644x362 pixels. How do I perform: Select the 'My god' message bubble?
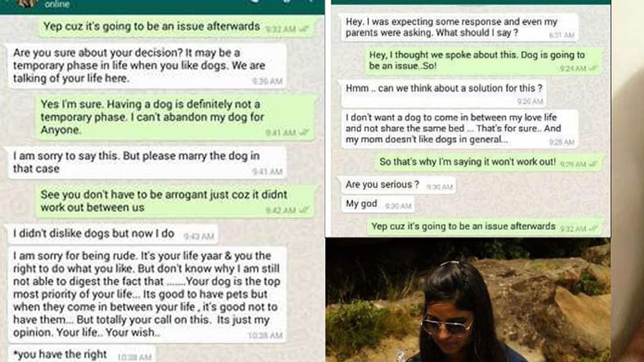[x=378, y=205]
